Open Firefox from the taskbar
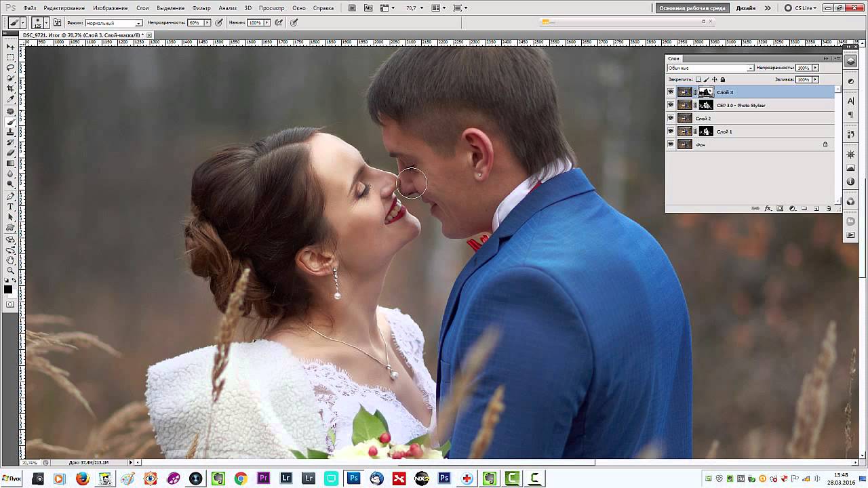Viewport: 868px width, 488px height. pyautogui.click(x=83, y=479)
